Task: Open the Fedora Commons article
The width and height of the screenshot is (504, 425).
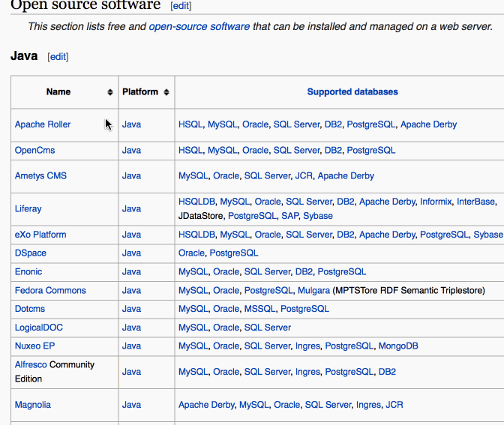Action: click(x=50, y=290)
